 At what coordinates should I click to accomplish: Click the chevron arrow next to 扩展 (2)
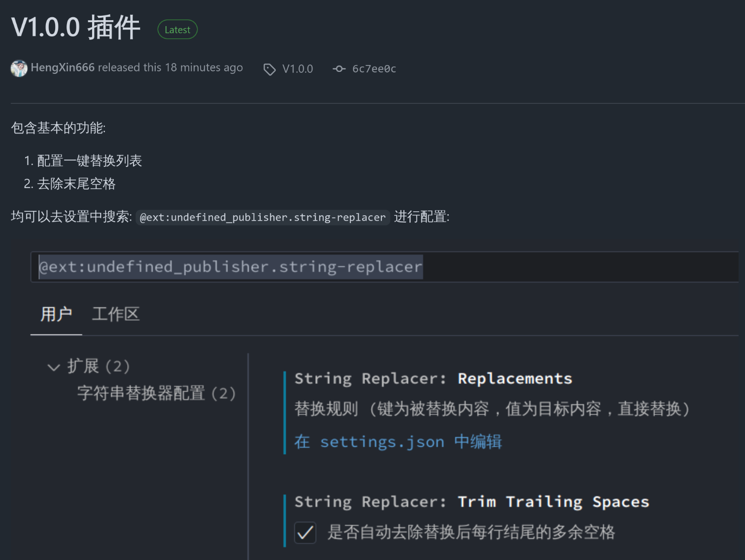click(54, 367)
